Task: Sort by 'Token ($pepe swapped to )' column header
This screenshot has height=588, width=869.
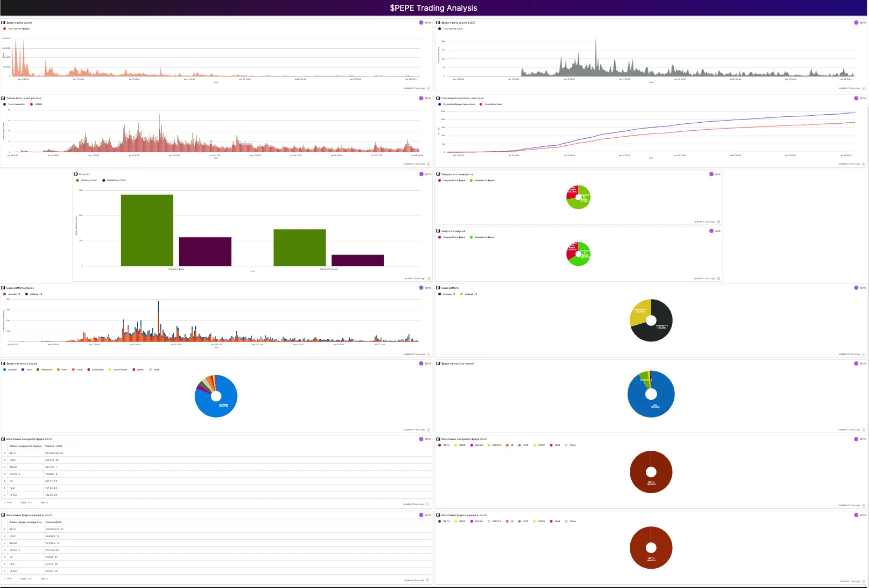Action: 26,522
